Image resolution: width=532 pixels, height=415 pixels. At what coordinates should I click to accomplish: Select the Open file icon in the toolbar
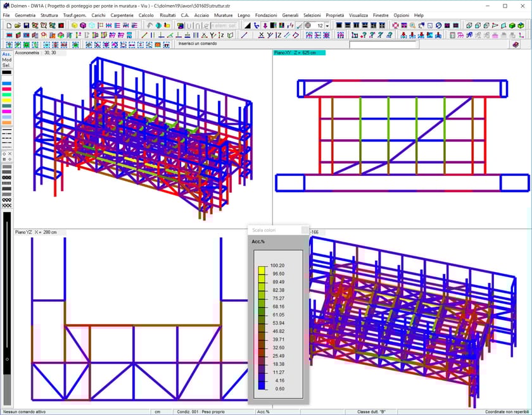[18, 25]
